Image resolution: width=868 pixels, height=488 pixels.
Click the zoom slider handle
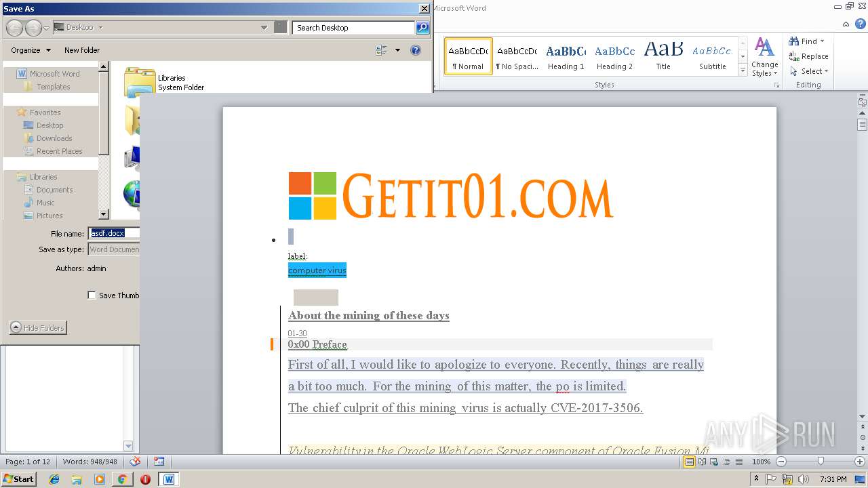[x=821, y=462]
